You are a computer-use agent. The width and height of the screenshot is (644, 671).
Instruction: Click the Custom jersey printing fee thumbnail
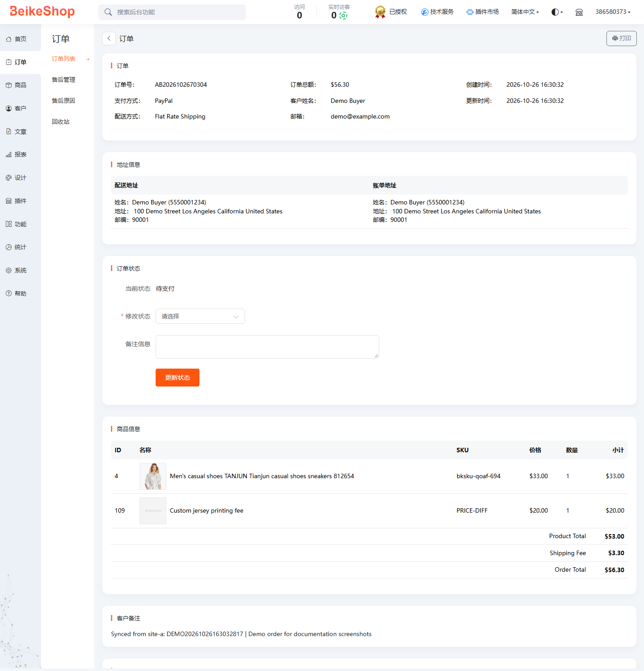click(x=153, y=511)
